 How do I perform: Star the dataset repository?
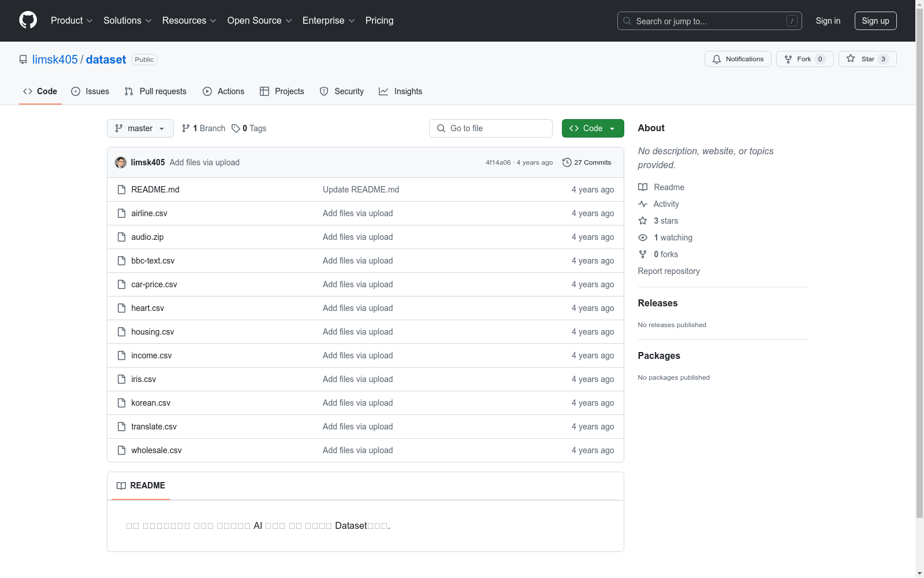point(867,59)
